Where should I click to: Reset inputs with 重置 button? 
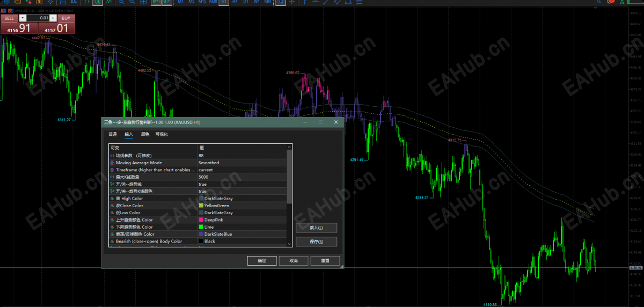point(325,260)
